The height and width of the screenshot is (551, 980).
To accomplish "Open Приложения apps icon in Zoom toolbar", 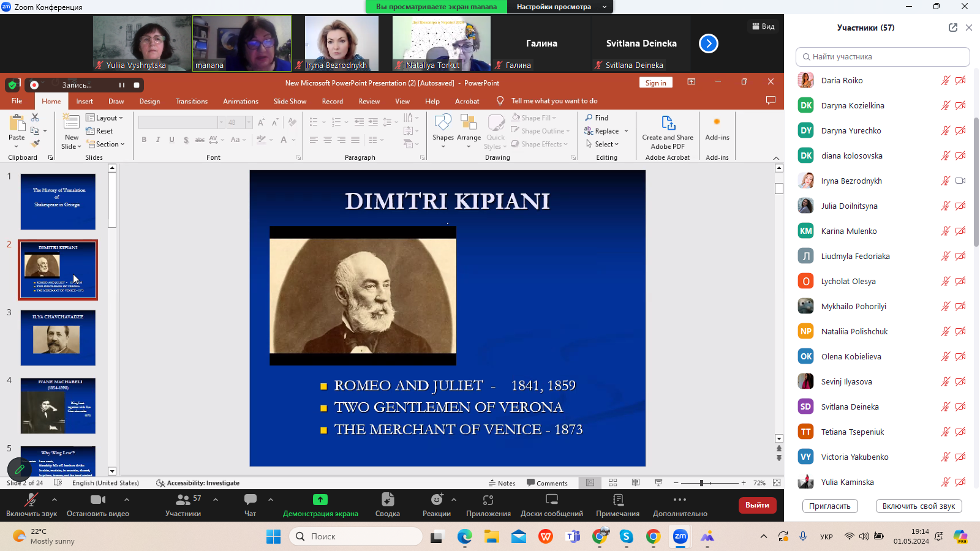I will click(488, 500).
